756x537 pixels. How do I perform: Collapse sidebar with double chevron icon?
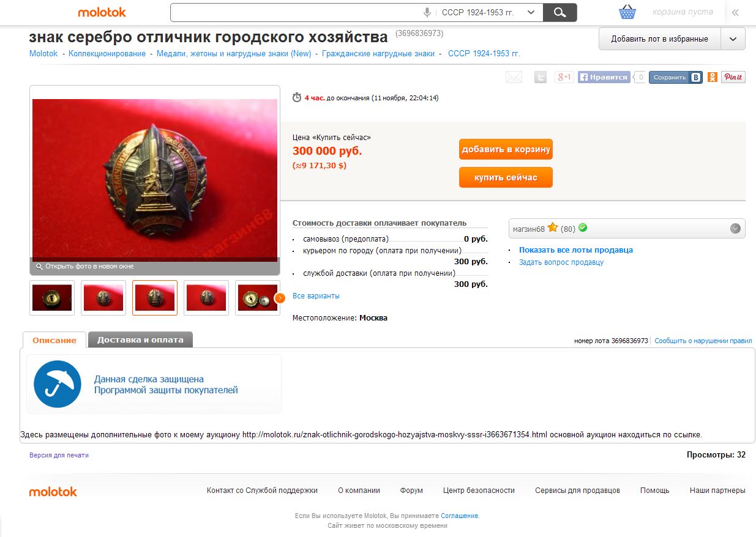[735, 12]
